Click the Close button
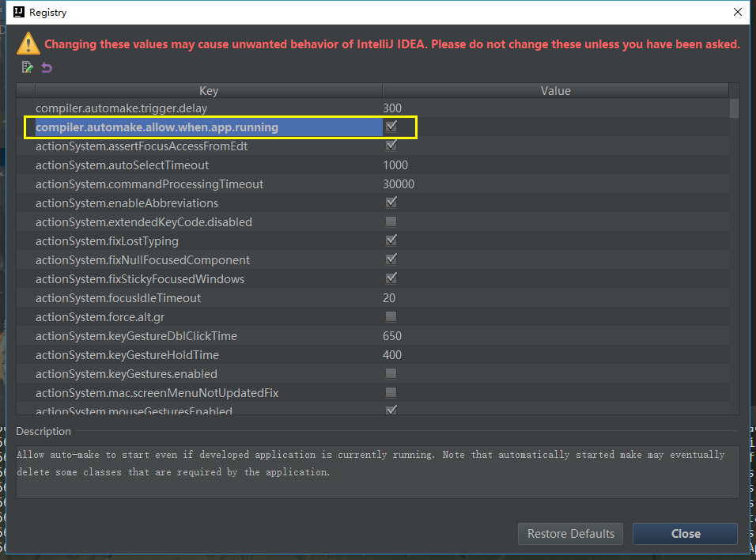The width and height of the screenshot is (756, 560). pos(685,534)
